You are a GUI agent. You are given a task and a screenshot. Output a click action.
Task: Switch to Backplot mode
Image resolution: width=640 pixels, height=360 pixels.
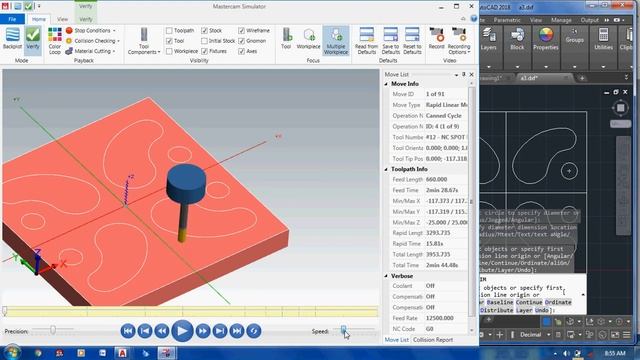[x=12, y=38]
